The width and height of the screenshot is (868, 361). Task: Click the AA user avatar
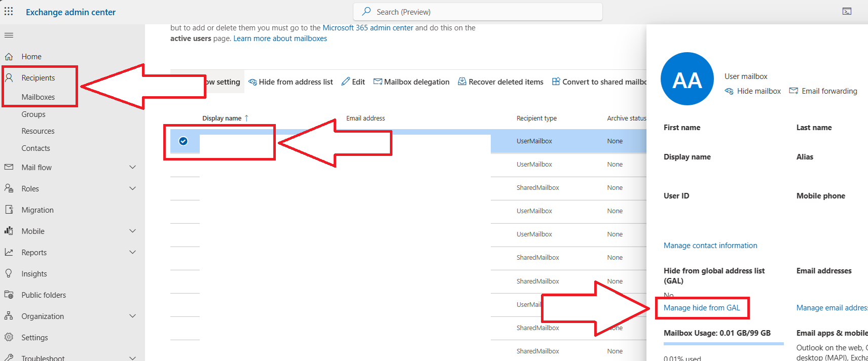(687, 79)
